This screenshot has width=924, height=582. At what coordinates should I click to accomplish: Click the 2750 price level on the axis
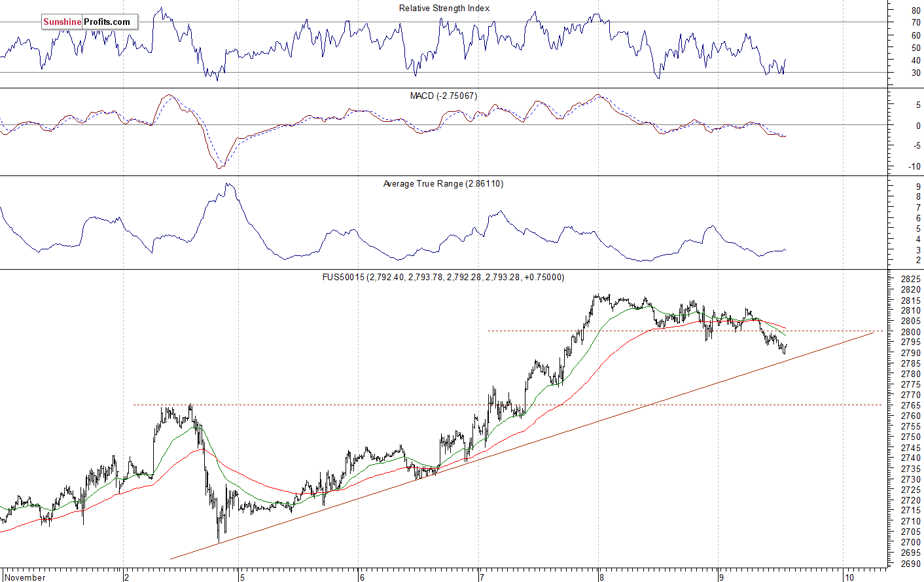pos(911,437)
